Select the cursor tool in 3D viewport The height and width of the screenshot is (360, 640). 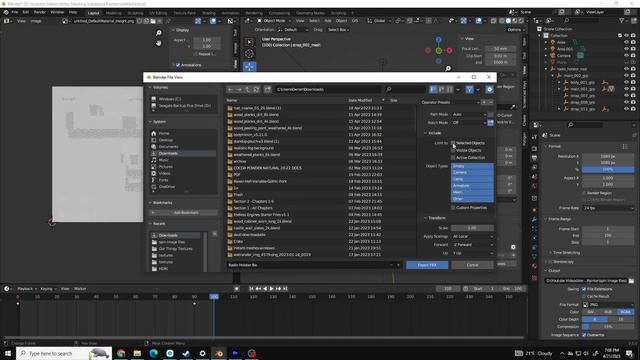[x=249, y=54]
